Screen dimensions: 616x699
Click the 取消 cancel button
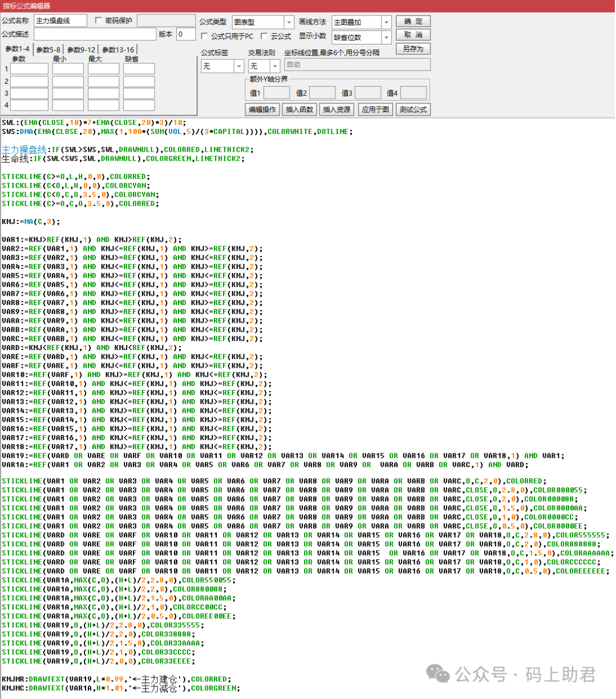[x=413, y=35]
